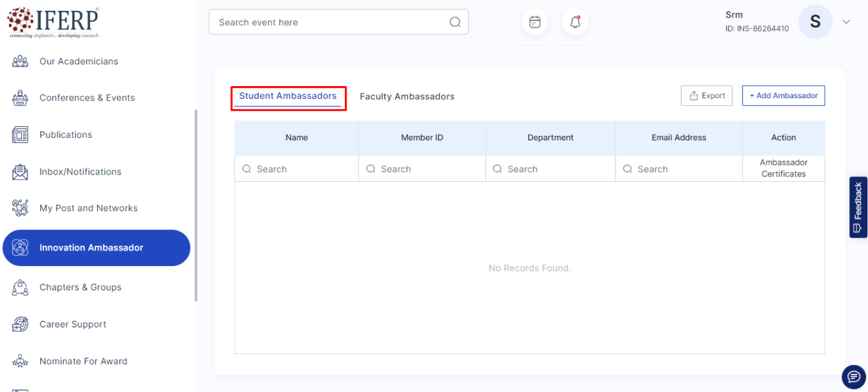
Task: Click the Chapters & Groups sidebar icon
Action: coord(20,287)
